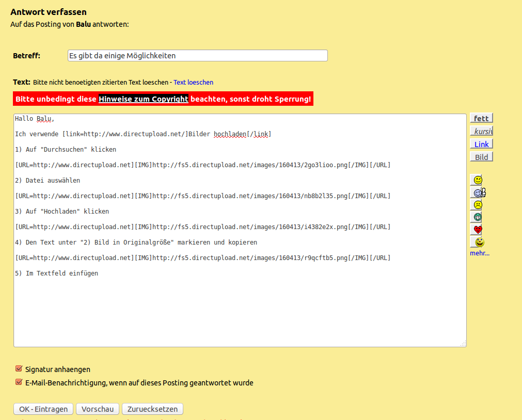Open 'Hinweise zum Copyright' link
The height and width of the screenshot is (420, 522).
click(144, 99)
